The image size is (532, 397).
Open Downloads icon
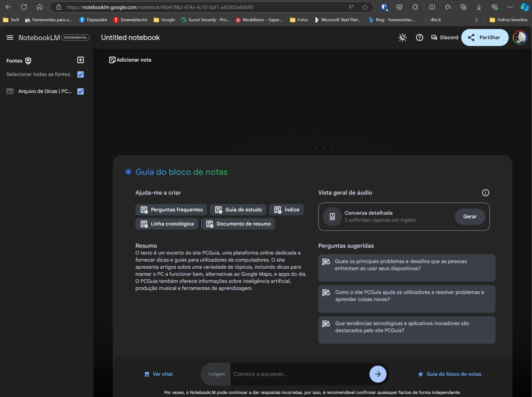click(479, 7)
